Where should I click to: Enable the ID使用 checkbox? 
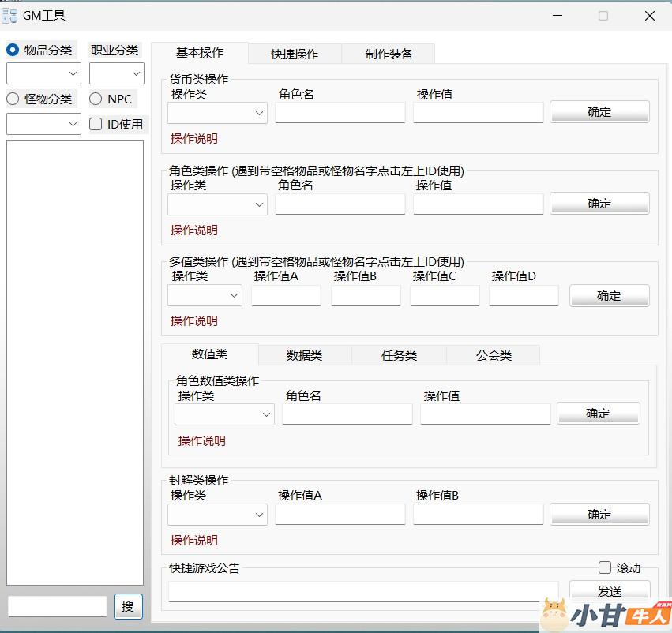tap(96, 124)
